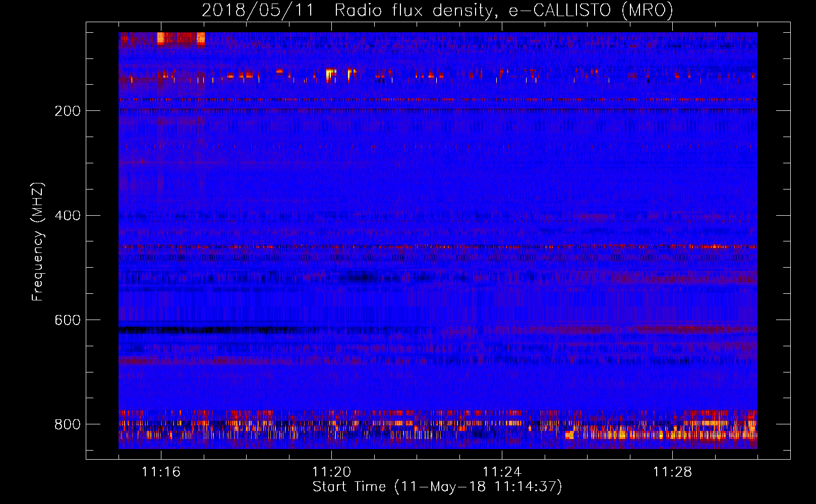Viewport: 816px width, 504px height.
Task: Click the 200 MHz axis tick label
Action: coord(68,111)
